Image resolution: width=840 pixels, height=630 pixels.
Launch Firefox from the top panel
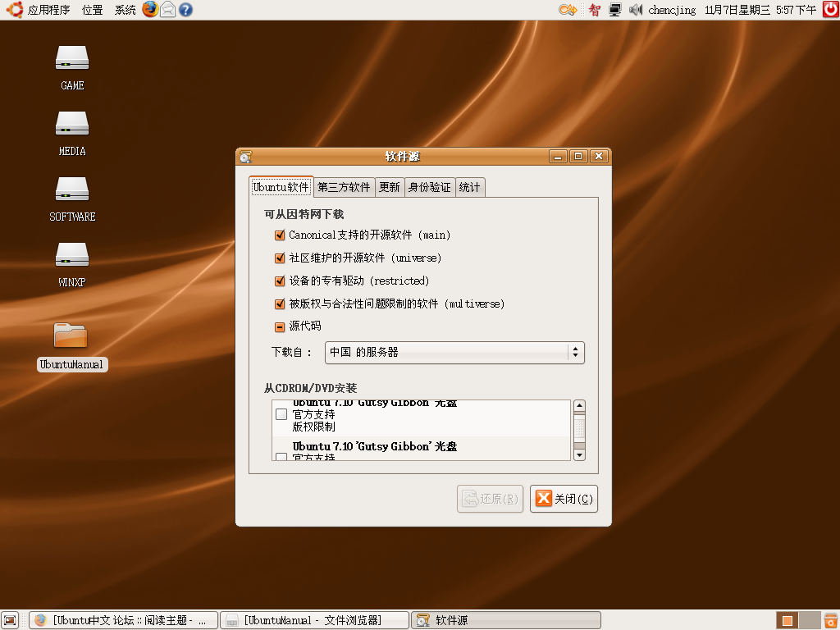pyautogui.click(x=150, y=10)
